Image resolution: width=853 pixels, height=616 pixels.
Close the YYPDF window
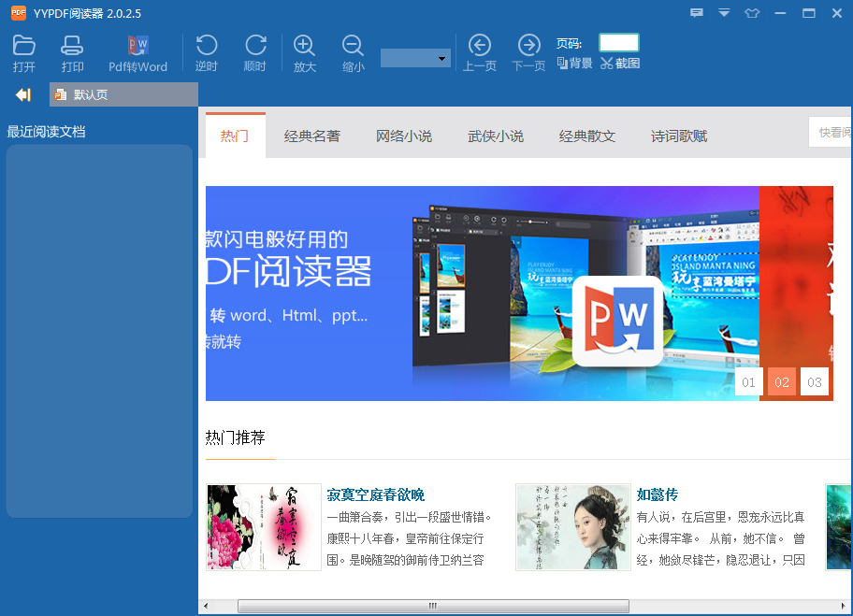[837, 13]
